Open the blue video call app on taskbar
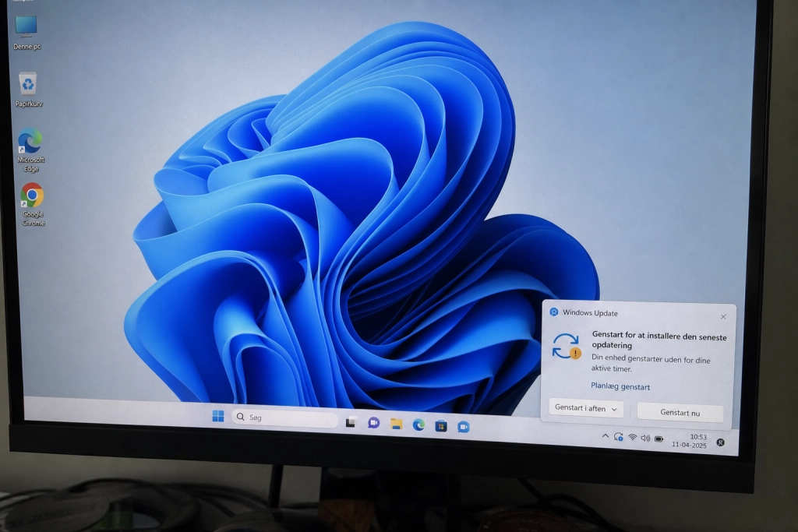The width and height of the screenshot is (798, 532). point(463,427)
